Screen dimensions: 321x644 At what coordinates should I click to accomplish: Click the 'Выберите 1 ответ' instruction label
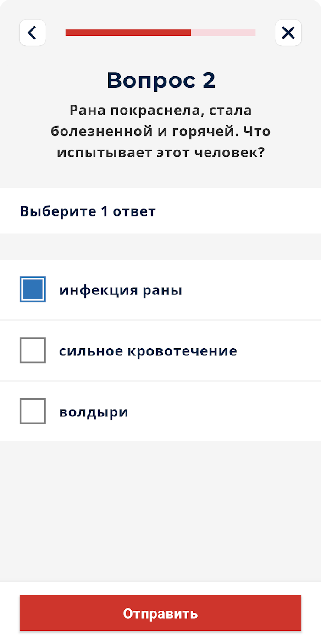[88, 211]
